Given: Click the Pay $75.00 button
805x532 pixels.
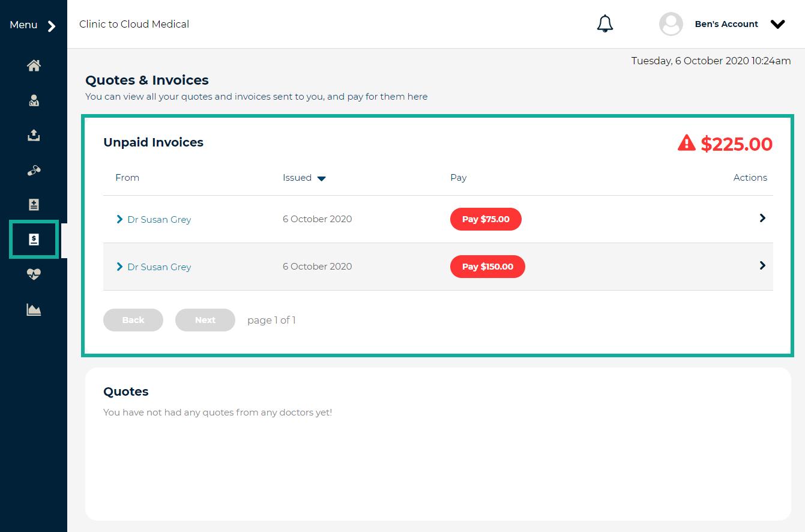Looking at the screenshot, I should pyautogui.click(x=486, y=219).
